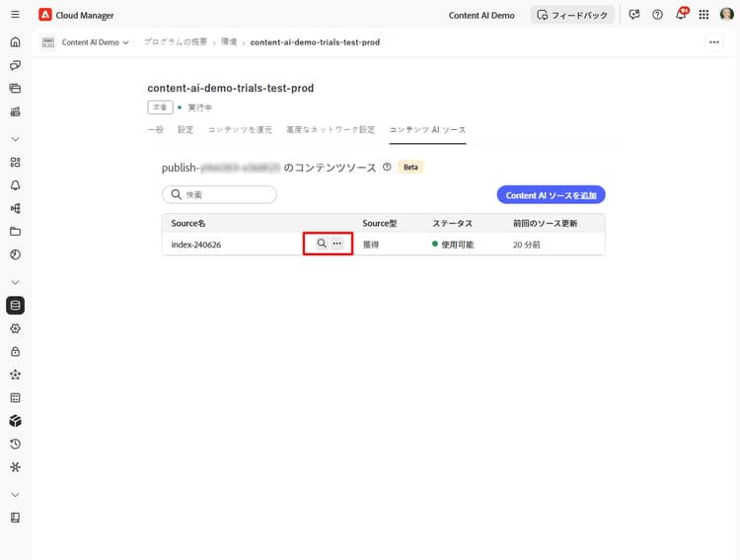This screenshot has width=740, height=560.
Task: Open the padlock icon in sidebar
Action: pos(15,351)
